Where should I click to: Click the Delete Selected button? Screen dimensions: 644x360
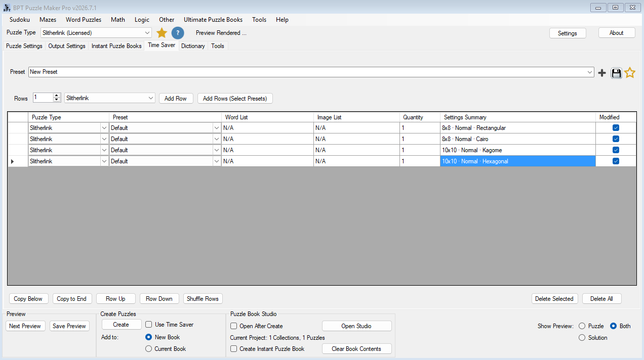[554, 299]
